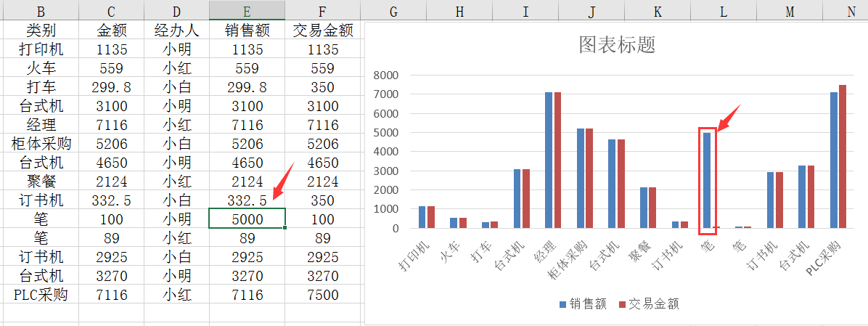The height and width of the screenshot is (326, 868).
Task: Select cell with 火车
Action: [x=41, y=68]
